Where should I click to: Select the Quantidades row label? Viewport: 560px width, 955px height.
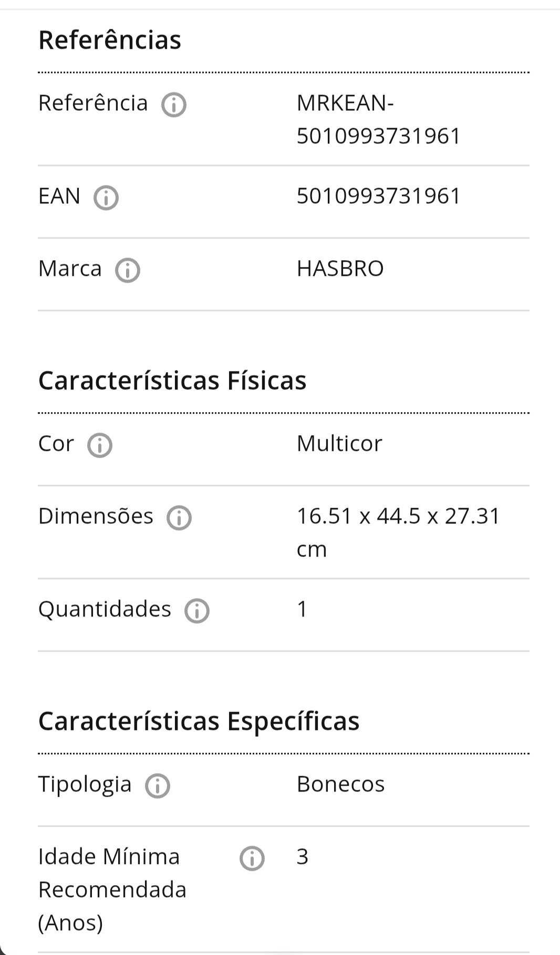point(105,610)
